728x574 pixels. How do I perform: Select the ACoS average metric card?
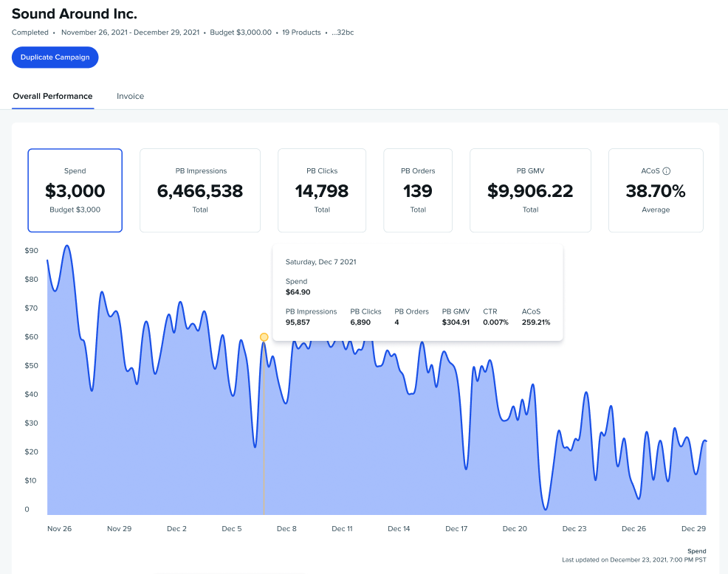(656, 190)
